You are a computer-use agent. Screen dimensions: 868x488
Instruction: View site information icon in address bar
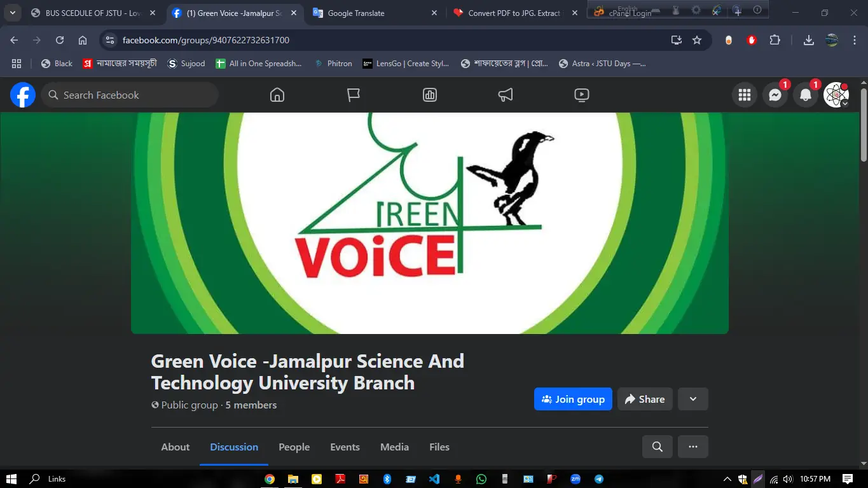click(110, 40)
